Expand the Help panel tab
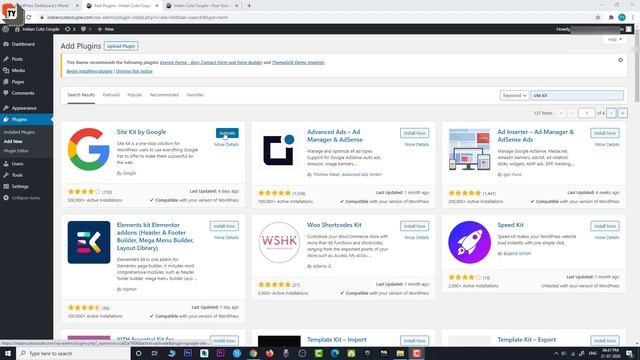This screenshot has height=360, width=640. [614, 40]
